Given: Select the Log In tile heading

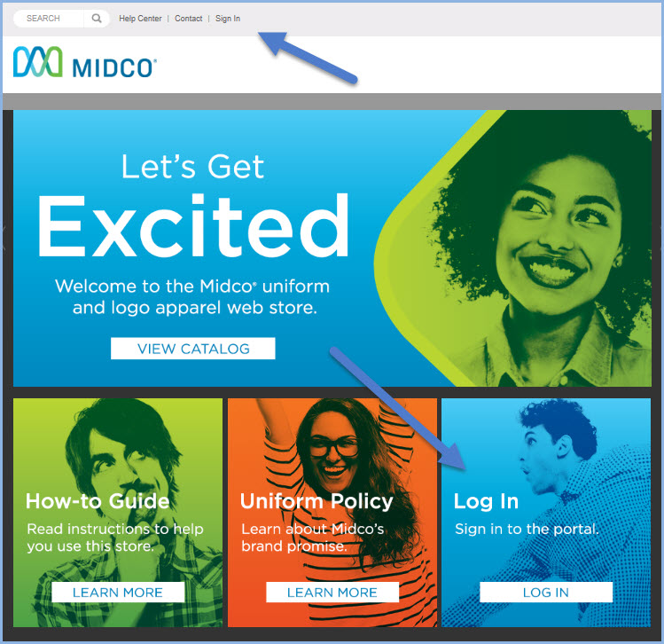Looking at the screenshot, I should [486, 501].
